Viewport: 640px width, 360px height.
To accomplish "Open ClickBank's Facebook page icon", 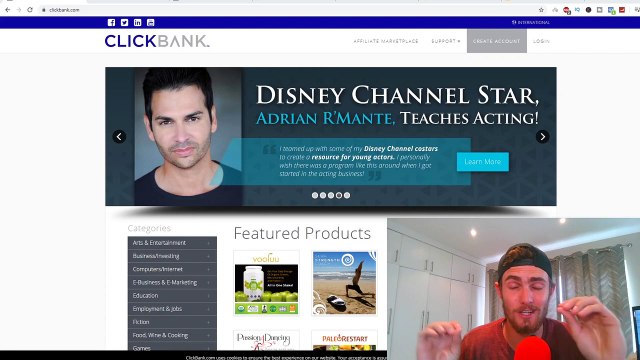I will [x=111, y=22].
